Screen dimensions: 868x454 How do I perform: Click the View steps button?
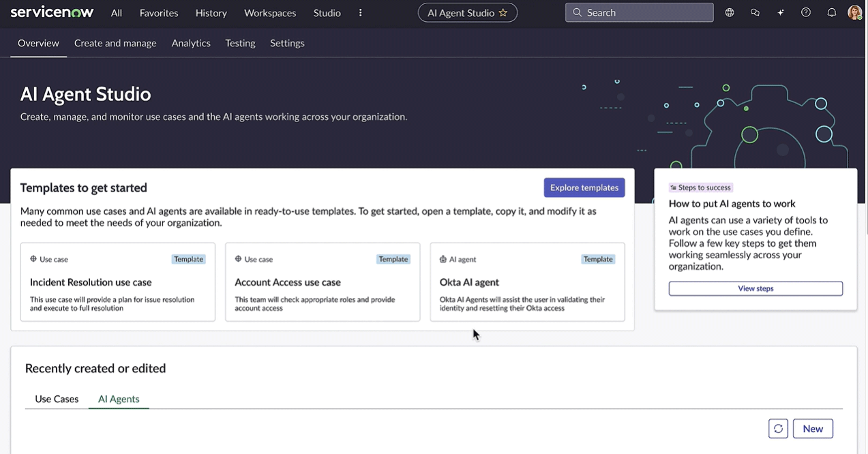click(755, 288)
